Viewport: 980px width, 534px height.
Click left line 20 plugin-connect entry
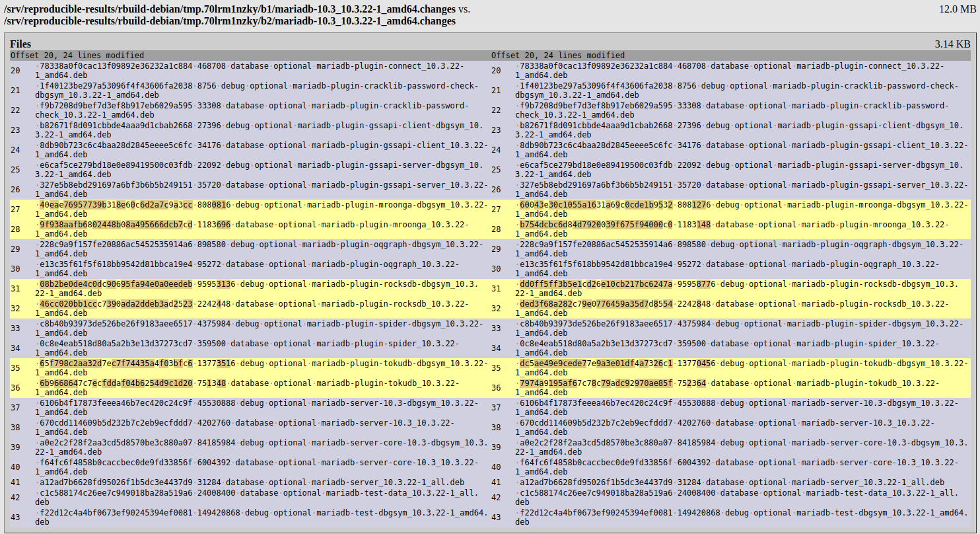262,71
